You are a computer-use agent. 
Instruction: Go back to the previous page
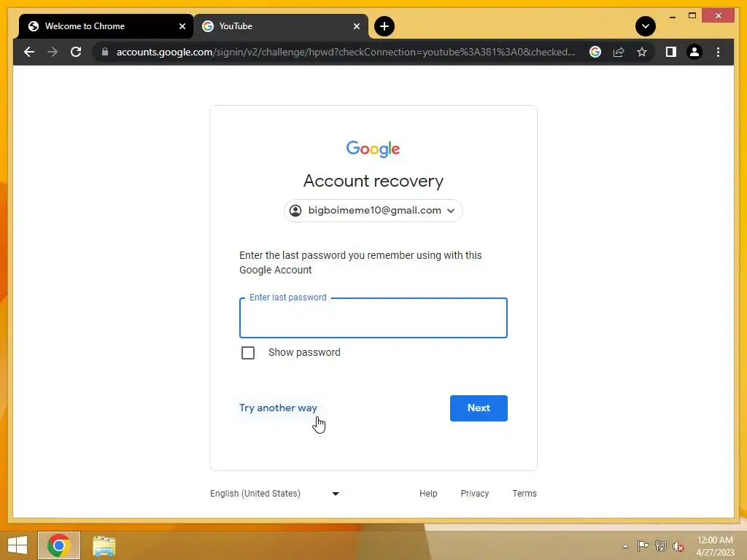click(x=29, y=52)
